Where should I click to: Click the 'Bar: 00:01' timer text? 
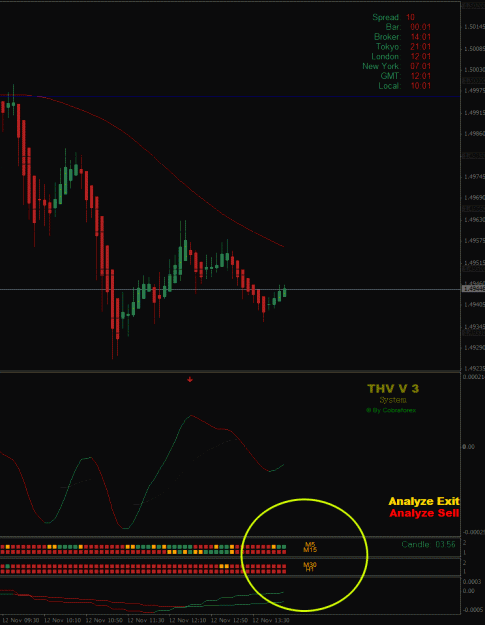pos(408,27)
